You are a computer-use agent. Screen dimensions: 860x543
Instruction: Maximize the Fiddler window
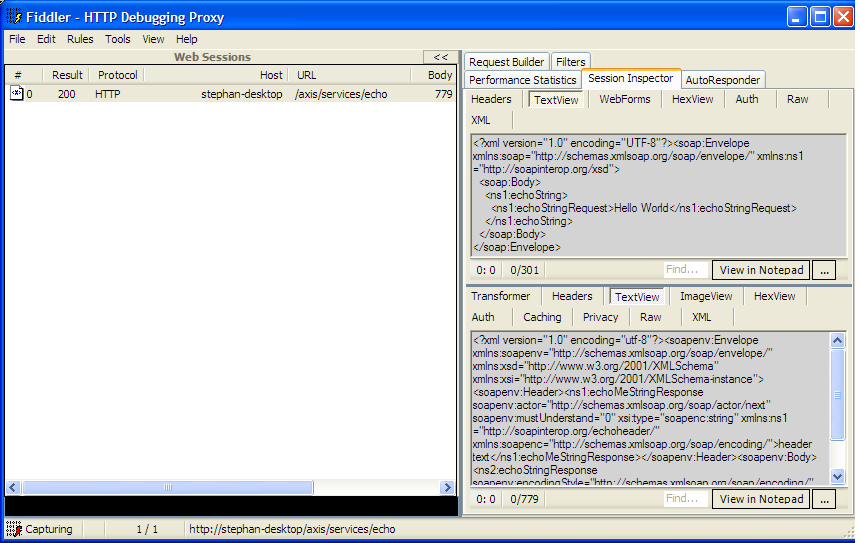click(x=820, y=17)
